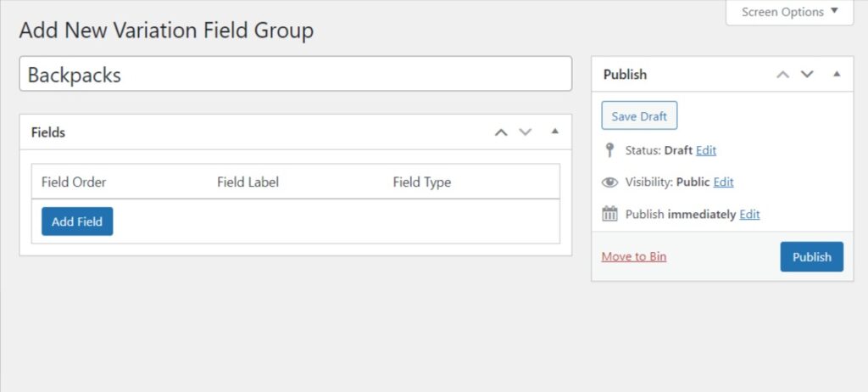Click the Add New Variation Field Group title
The image size is (868, 392).
[166, 31]
